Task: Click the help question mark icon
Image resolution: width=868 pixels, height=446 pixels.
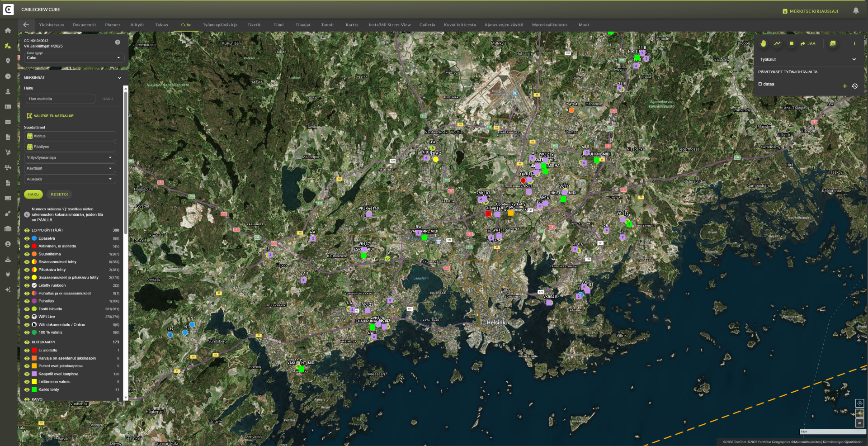Action: click(118, 42)
